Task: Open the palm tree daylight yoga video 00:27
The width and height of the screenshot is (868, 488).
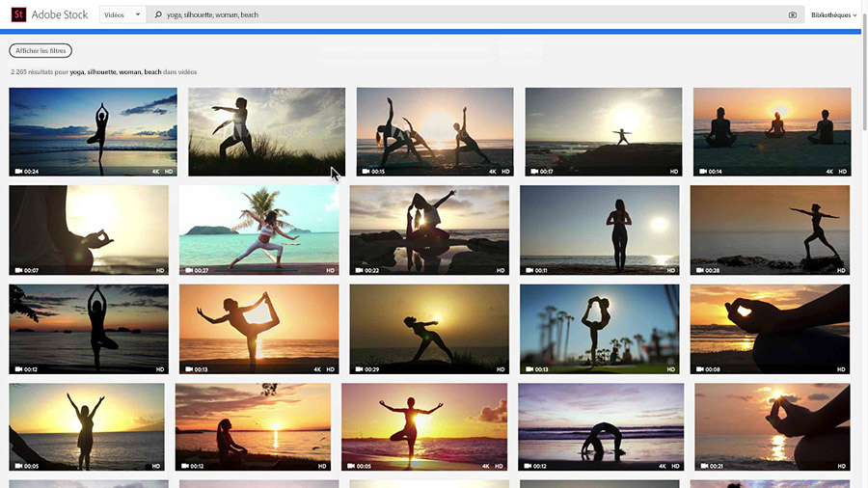Action: [259, 230]
